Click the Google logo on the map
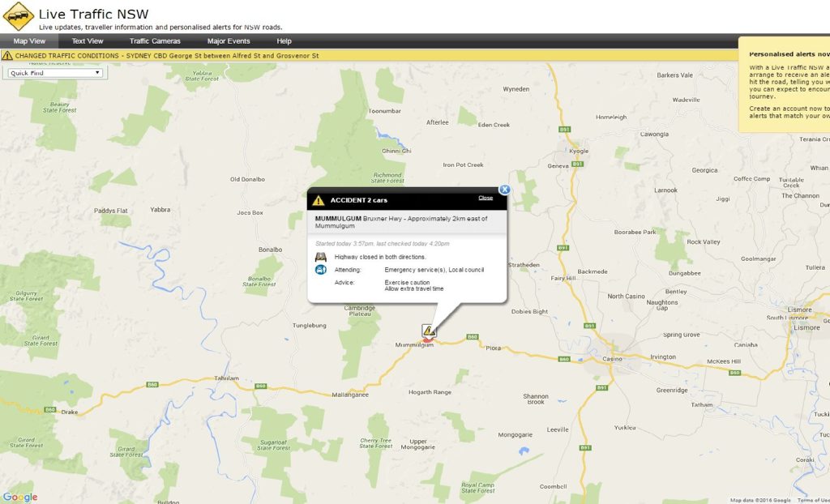Viewport: 830px width, 504px height. click(20, 498)
